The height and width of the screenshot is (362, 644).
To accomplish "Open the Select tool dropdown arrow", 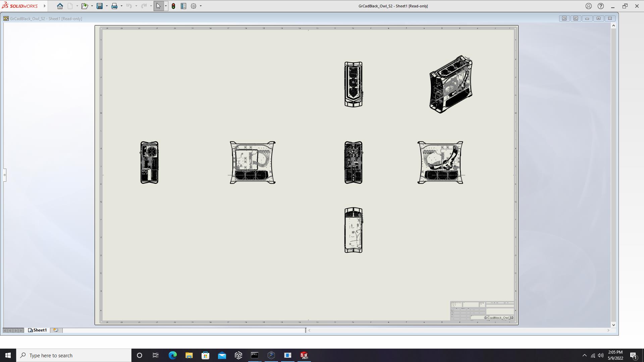I will pyautogui.click(x=166, y=6).
